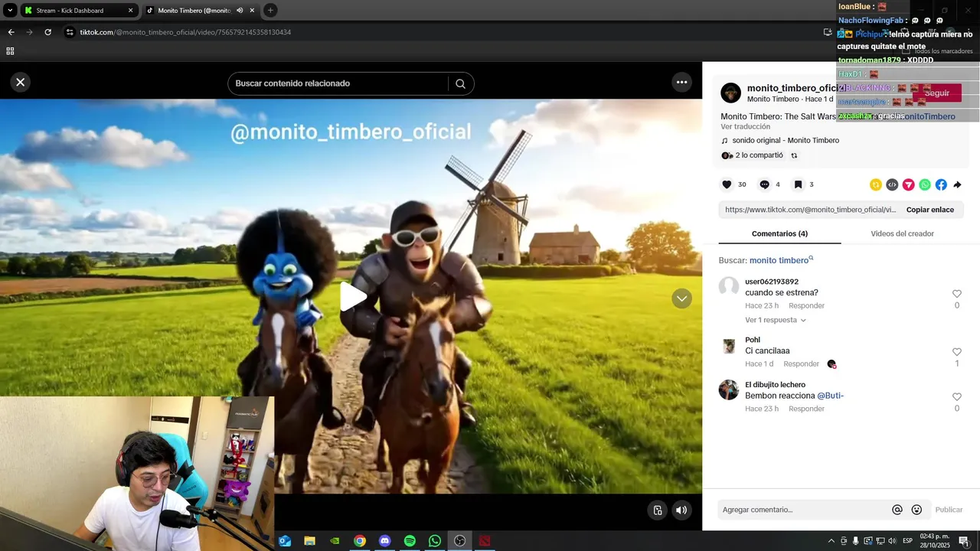Click repost arrows icon next to '2 lo compartió'

pyautogui.click(x=794, y=155)
